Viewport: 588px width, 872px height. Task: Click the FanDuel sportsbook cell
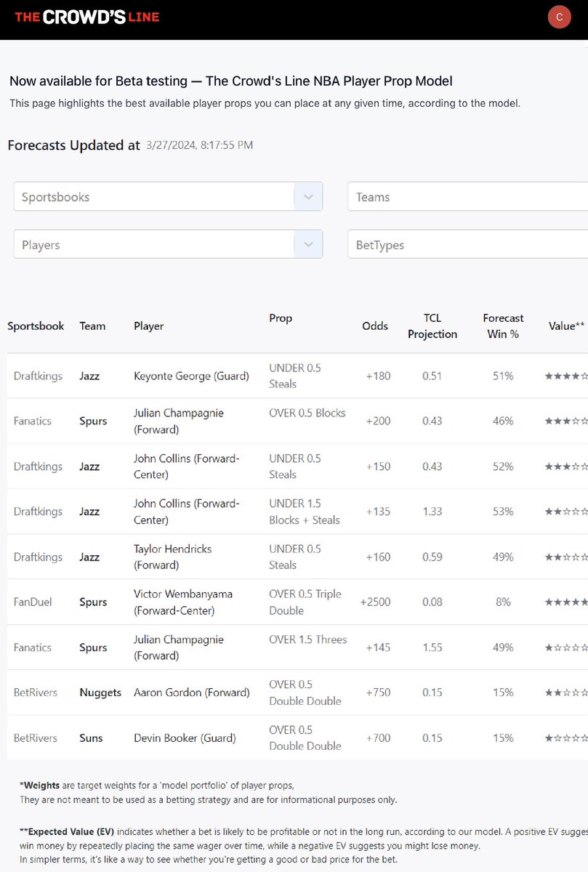click(33, 602)
